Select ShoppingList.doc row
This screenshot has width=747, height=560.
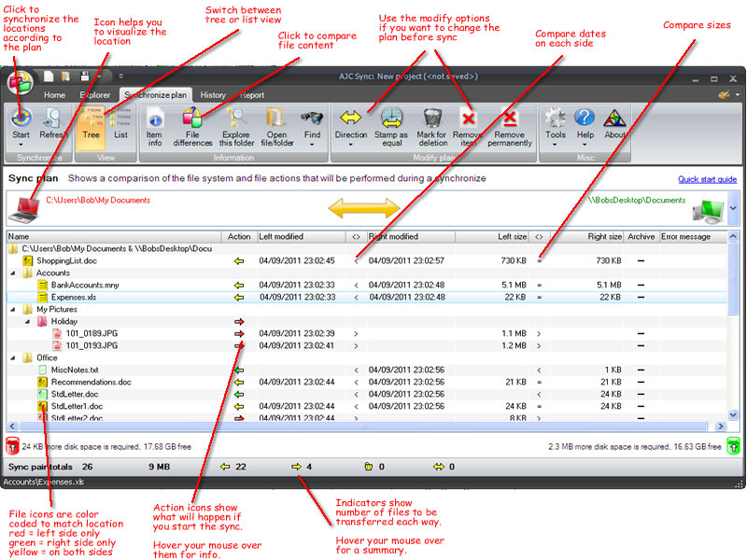click(367, 261)
